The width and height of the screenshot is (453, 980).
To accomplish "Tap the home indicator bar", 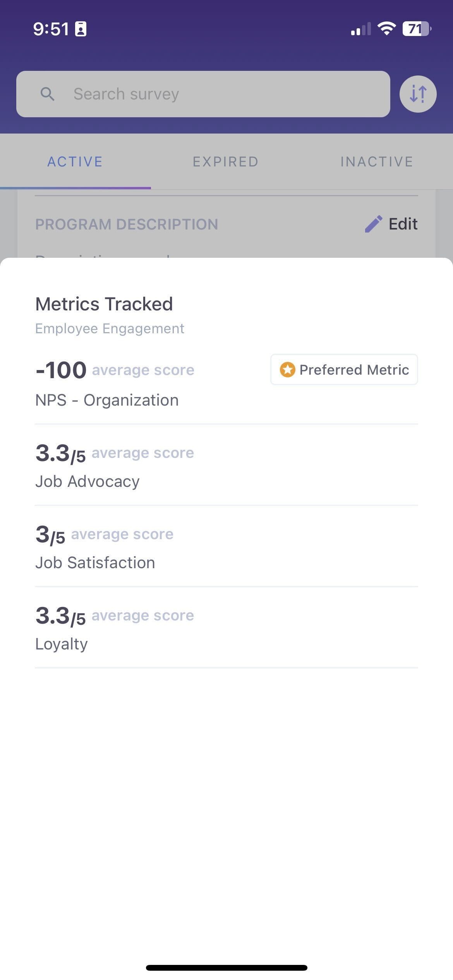I will pos(226,968).
